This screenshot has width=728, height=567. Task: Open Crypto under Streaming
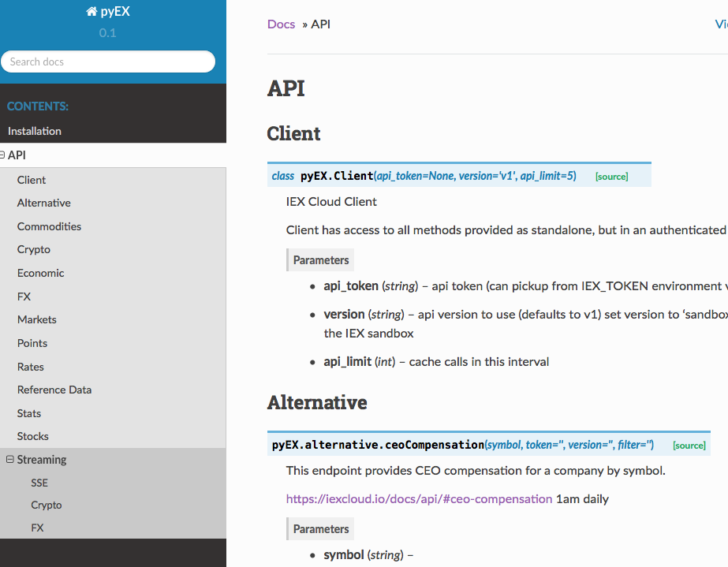click(46, 505)
